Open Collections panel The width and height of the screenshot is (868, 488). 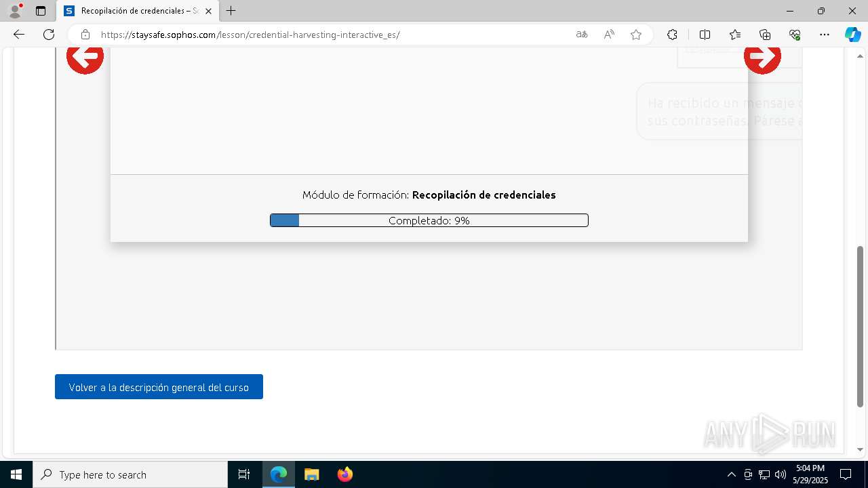(x=765, y=35)
